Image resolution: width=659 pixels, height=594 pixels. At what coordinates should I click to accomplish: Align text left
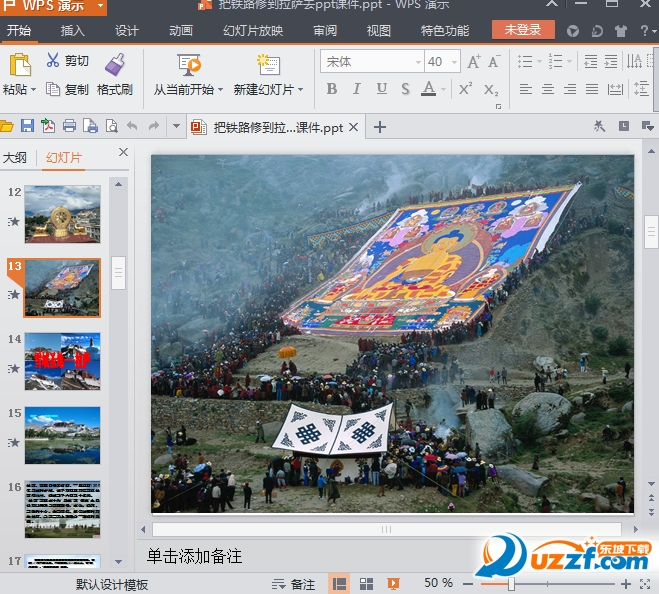pos(525,89)
